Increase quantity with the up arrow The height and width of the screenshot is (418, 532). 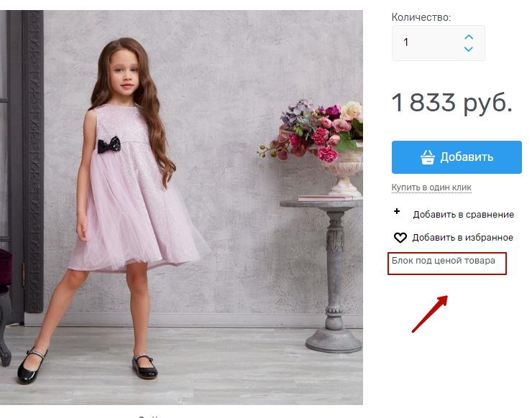(x=469, y=37)
